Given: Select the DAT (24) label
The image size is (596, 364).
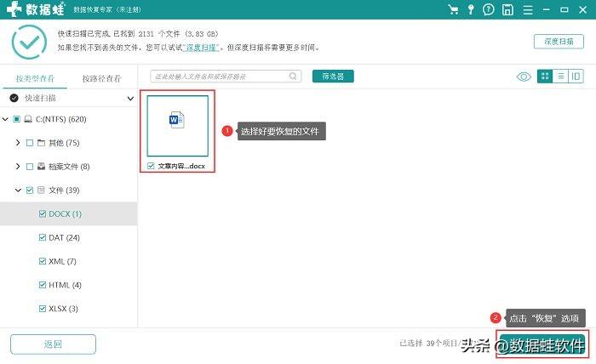Looking at the screenshot, I should 64,237.
